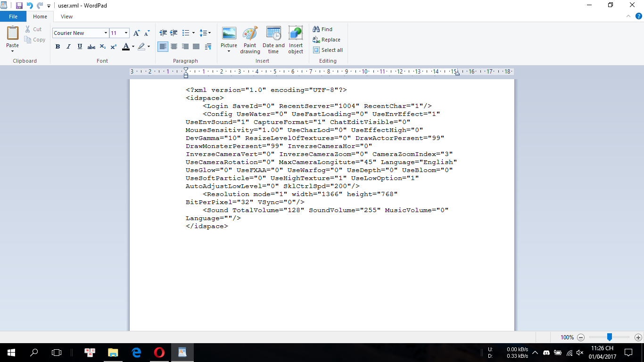
Task: Click the zoom slider handle
Action: [x=609, y=337]
